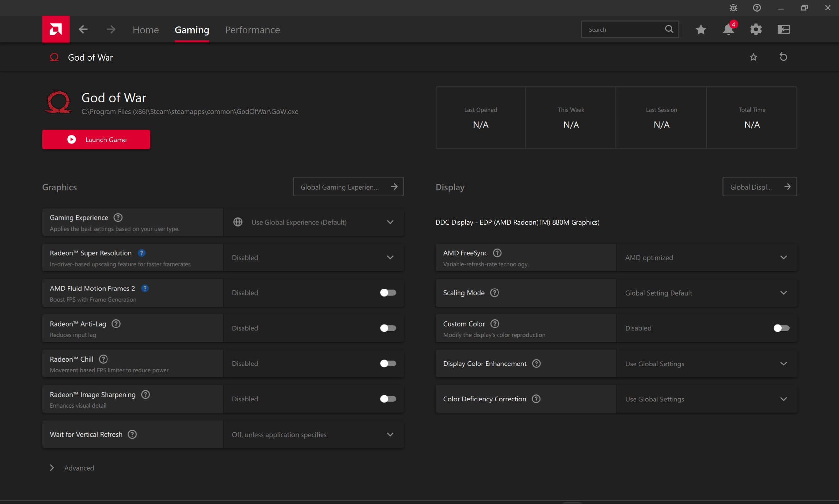Show help for AMD FreeSync
Screen dimensions: 839x504
point(497,253)
